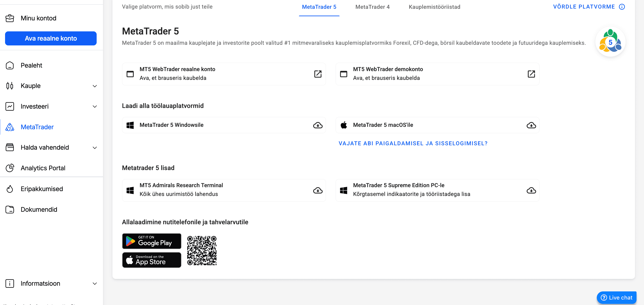Click the Minu kontod briefcase icon
Image resolution: width=644 pixels, height=305 pixels.
10,18
